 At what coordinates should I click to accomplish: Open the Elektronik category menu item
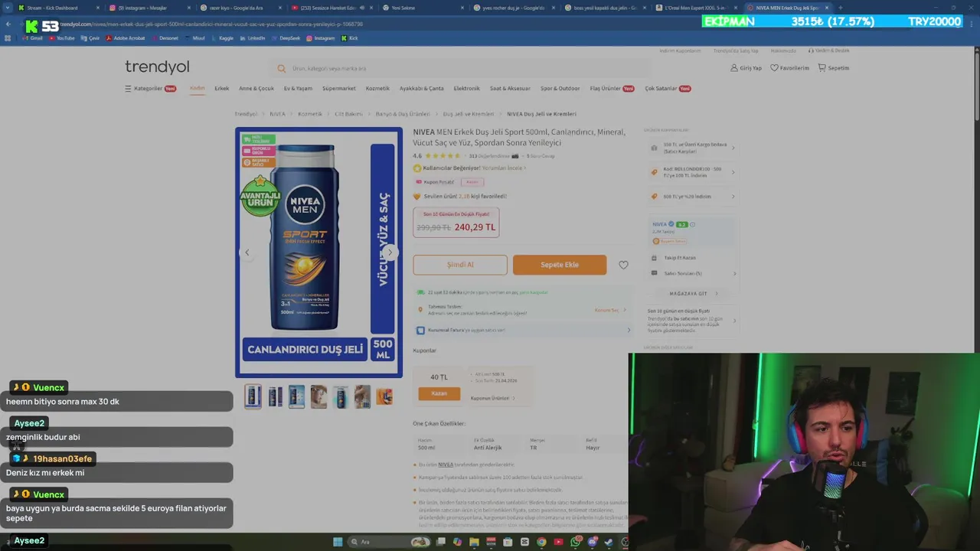pyautogui.click(x=467, y=89)
